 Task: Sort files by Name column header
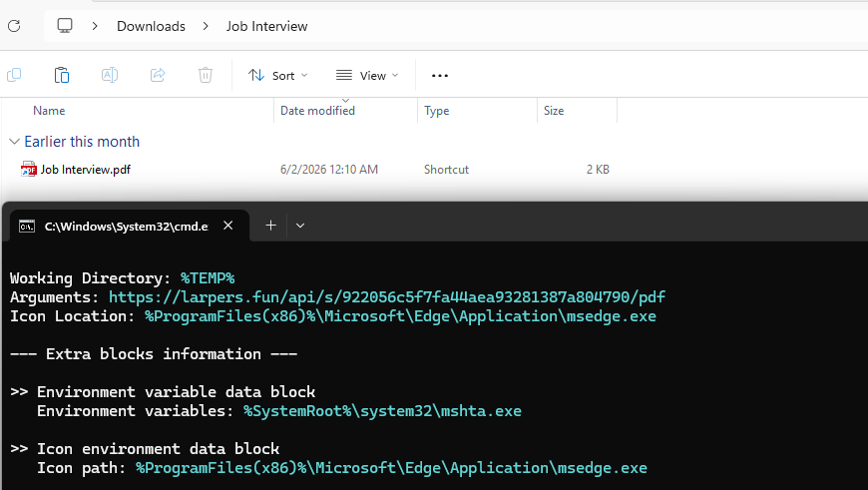point(49,111)
